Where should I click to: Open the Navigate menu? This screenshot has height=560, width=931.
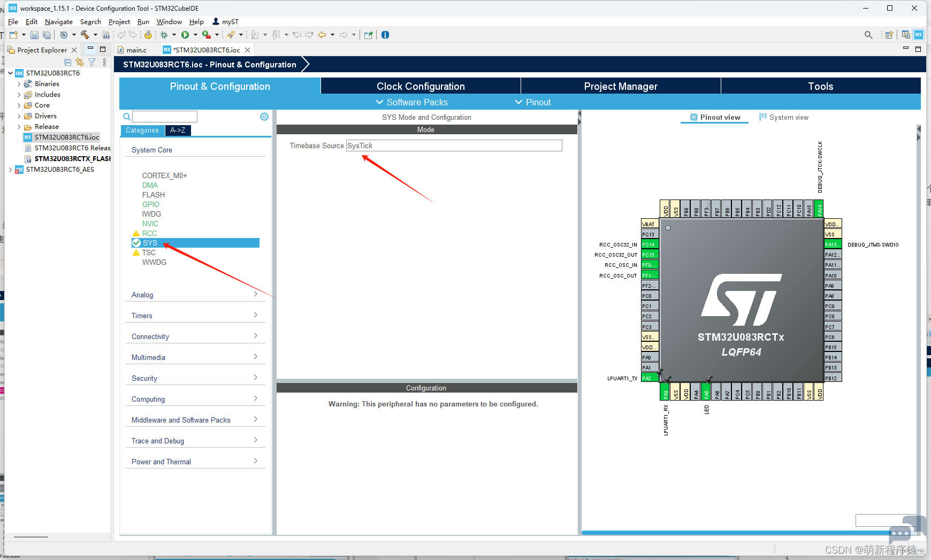[59, 22]
